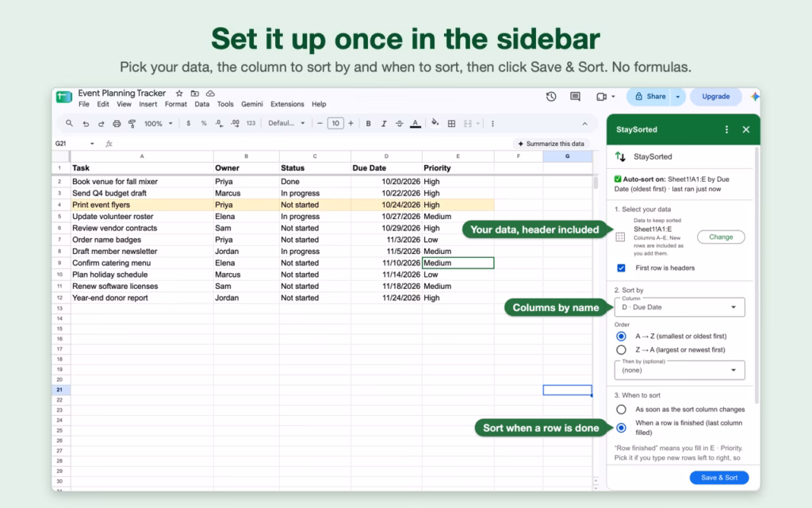The width and height of the screenshot is (812, 508).
Task: Print the spreadsheet
Action: [117, 124]
